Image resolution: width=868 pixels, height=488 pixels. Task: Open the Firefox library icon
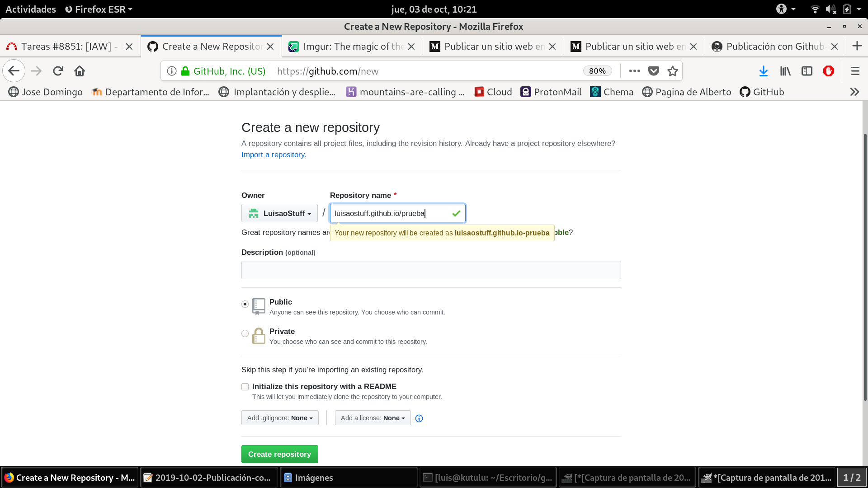(x=785, y=71)
